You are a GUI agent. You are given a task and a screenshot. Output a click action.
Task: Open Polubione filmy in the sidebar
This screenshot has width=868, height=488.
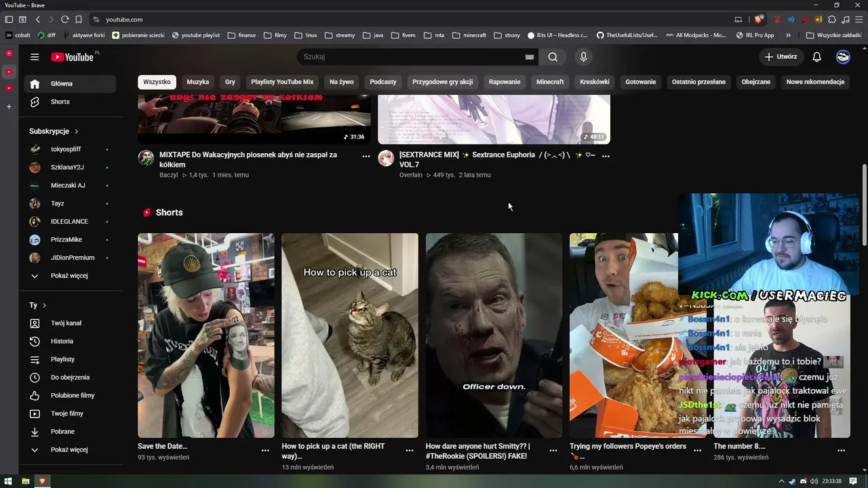[x=71, y=396]
